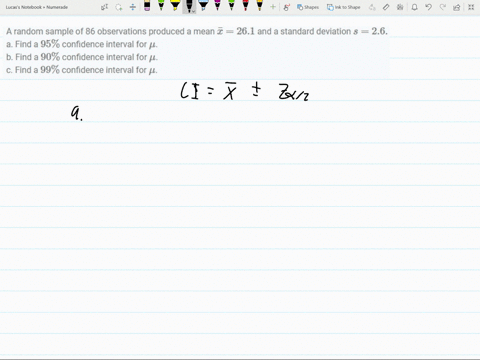The width and height of the screenshot is (480, 360).
Task: Select the Lasso Select tool
Action: (x=119, y=7)
